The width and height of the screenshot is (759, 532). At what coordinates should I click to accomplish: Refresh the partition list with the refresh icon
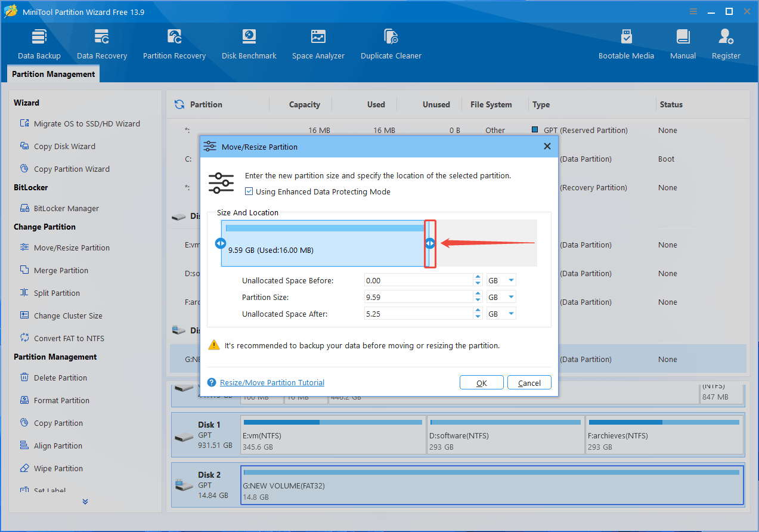179,104
